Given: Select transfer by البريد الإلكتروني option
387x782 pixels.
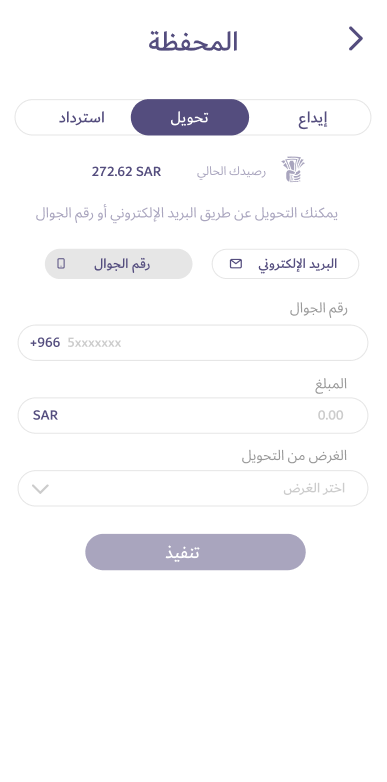Looking at the screenshot, I should point(285,264).
